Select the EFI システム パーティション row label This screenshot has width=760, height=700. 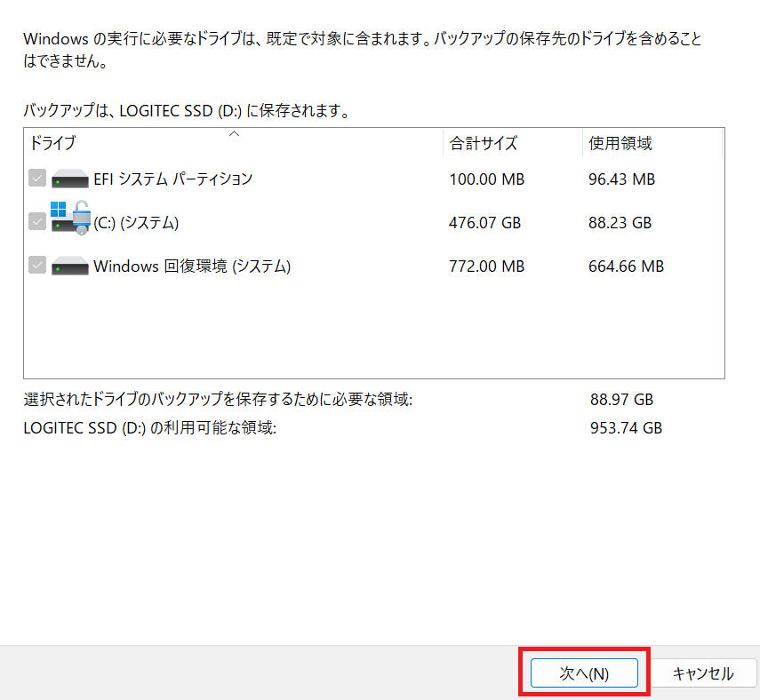point(173,179)
